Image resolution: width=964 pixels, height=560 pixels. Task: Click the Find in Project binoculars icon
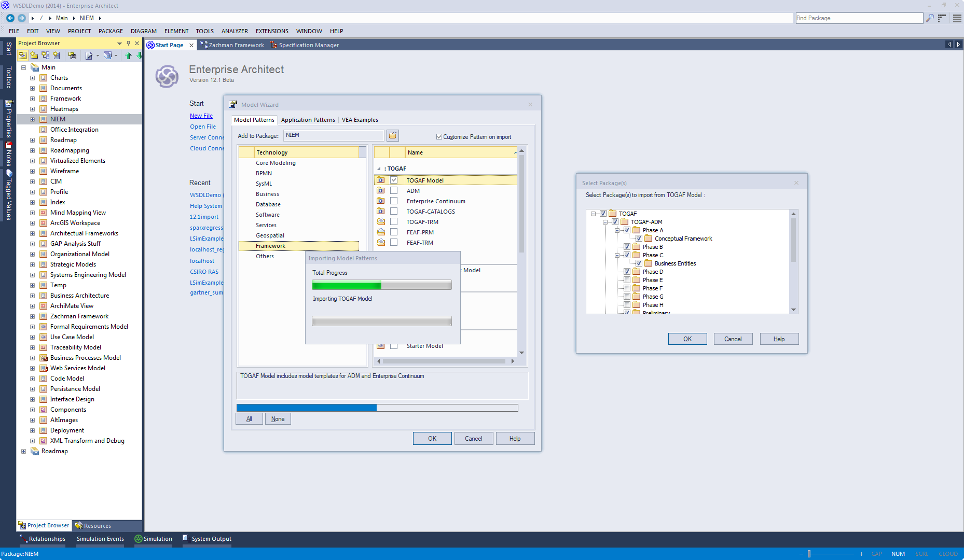coord(72,55)
